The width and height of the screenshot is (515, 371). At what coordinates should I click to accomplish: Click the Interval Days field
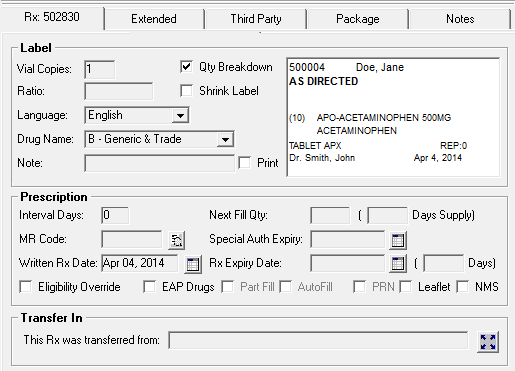tap(115, 215)
